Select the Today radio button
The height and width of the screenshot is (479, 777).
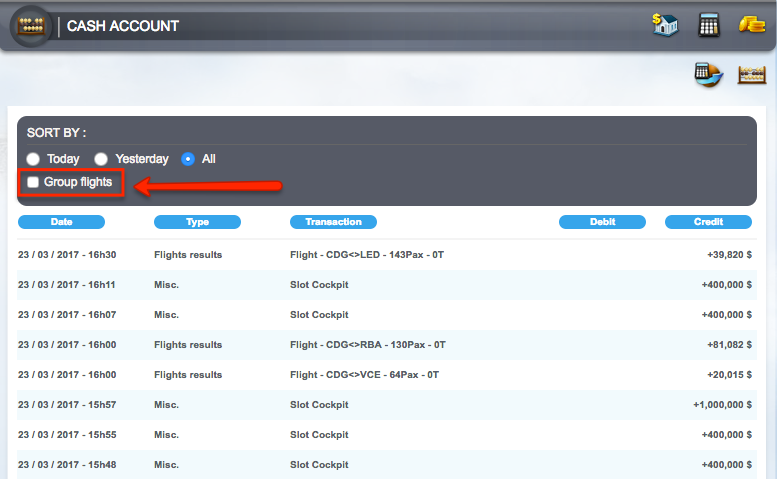(33, 159)
